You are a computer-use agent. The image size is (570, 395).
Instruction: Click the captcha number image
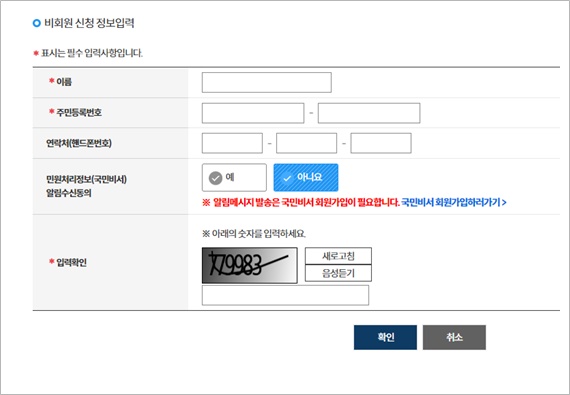coord(250,265)
